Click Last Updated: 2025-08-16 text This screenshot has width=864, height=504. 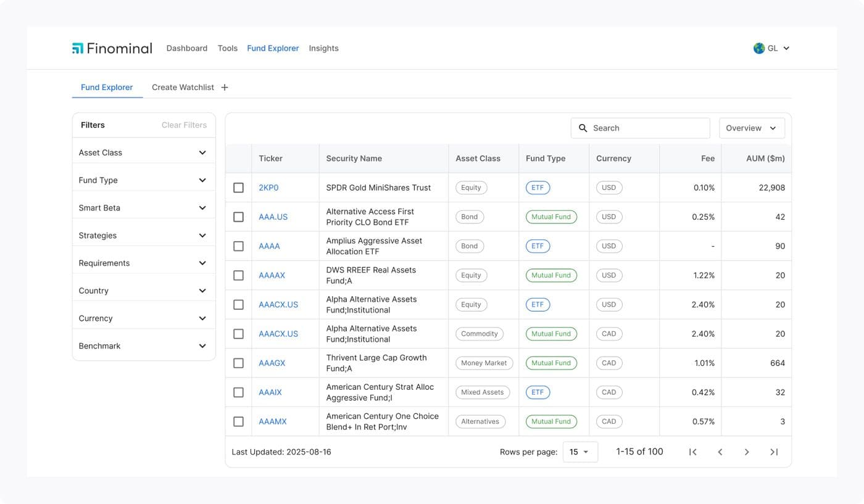click(281, 452)
